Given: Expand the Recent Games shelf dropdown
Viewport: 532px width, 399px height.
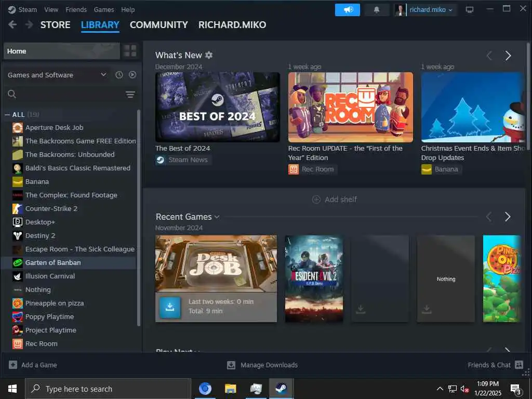Looking at the screenshot, I should coord(217,217).
